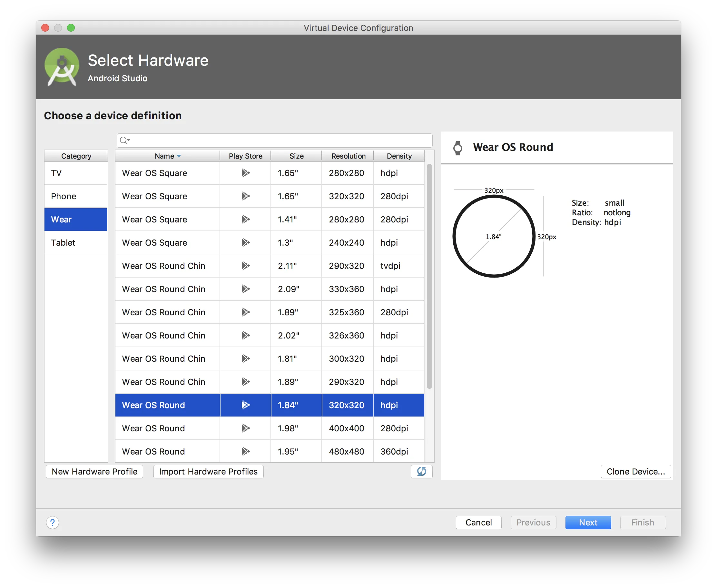
Task: Click the Name column header to sort
Action: 167,156
